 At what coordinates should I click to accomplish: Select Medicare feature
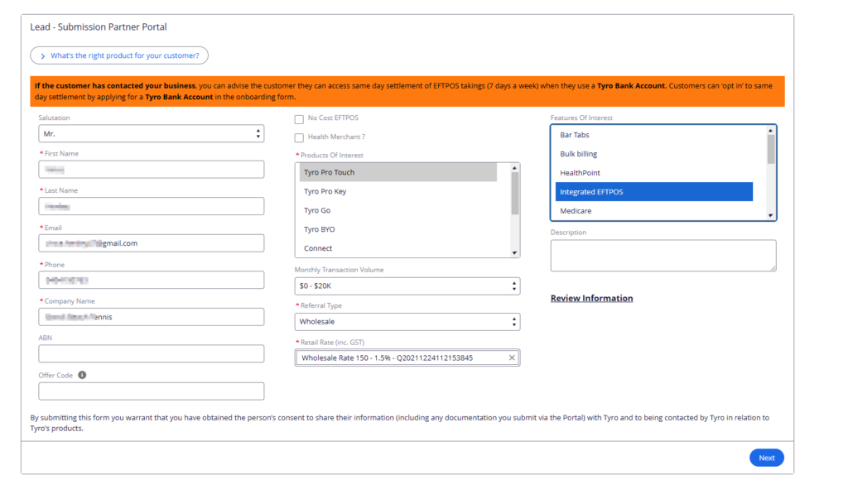[654, 211]
